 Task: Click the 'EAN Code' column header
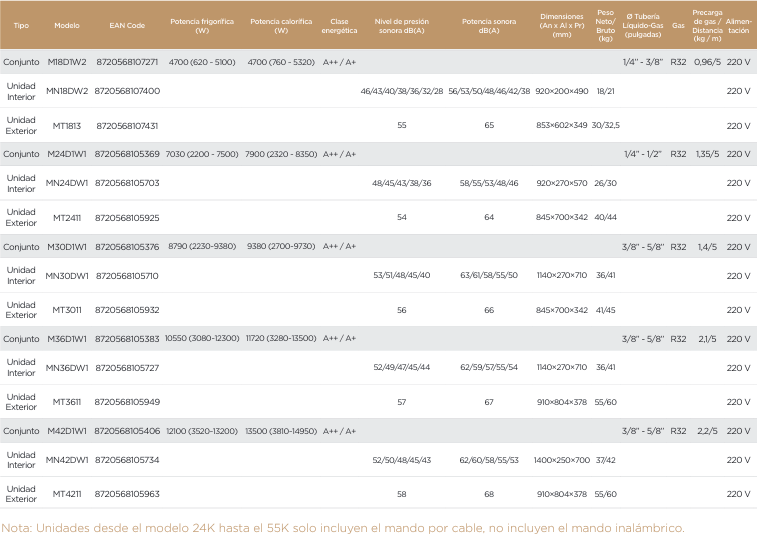point(127,26)
